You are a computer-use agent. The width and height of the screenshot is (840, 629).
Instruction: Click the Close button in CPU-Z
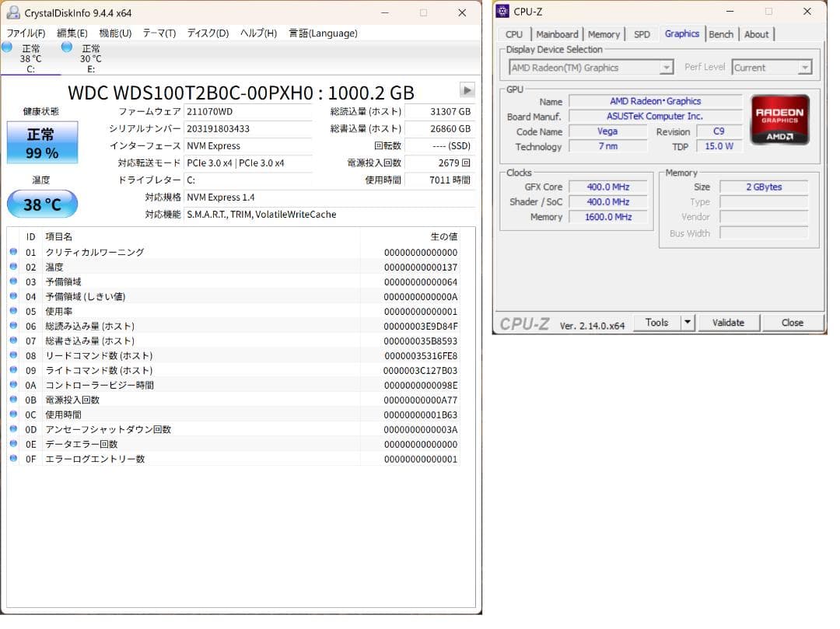(x=792, y=322)
